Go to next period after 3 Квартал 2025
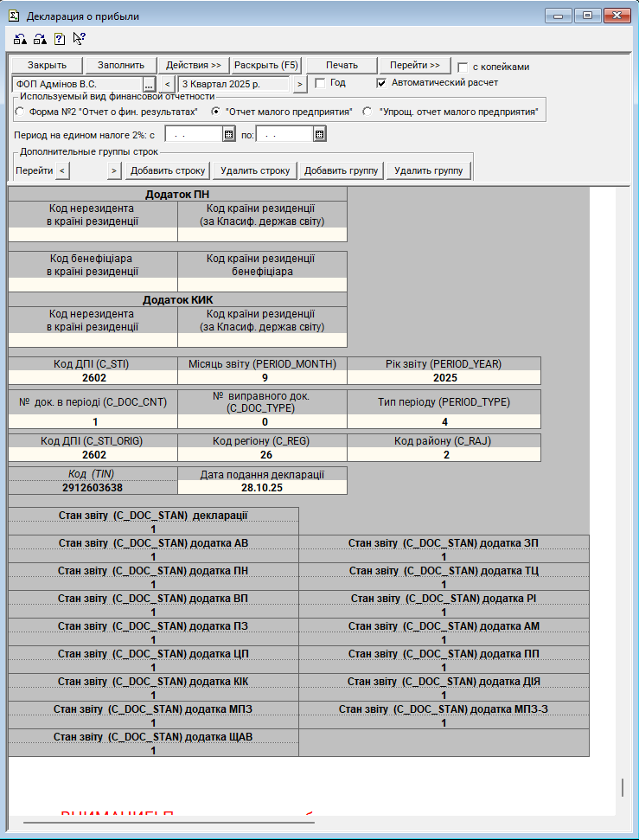The height and width of the screenshot is (840, 639). pos(300,84)
